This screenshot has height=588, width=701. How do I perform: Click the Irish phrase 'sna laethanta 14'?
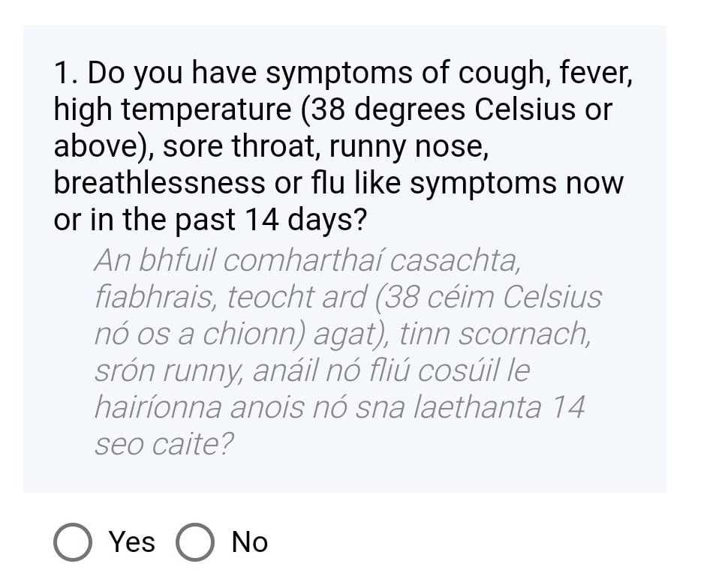(x=470, y=407)
